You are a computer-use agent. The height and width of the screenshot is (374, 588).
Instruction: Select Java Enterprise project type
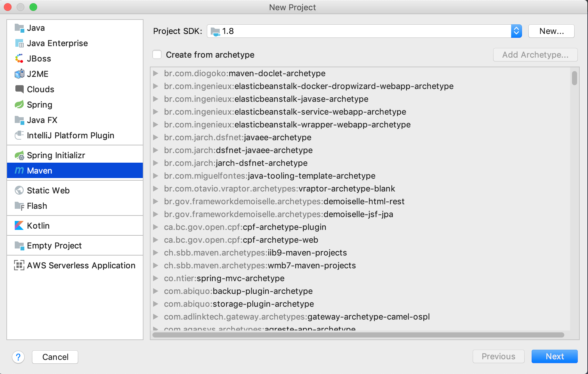click(x=75, y=43)
